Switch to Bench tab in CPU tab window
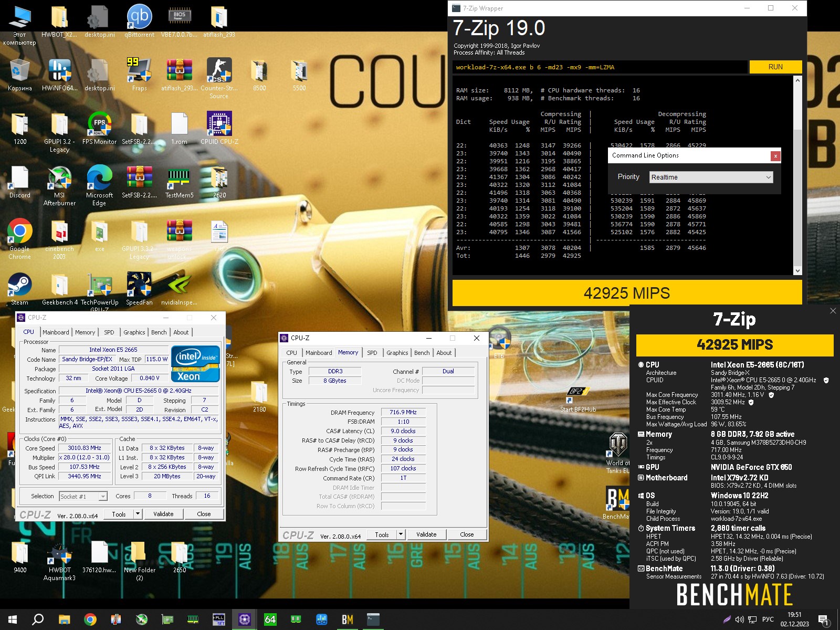Viewport: 840px width, 630px height. [159, 332]
